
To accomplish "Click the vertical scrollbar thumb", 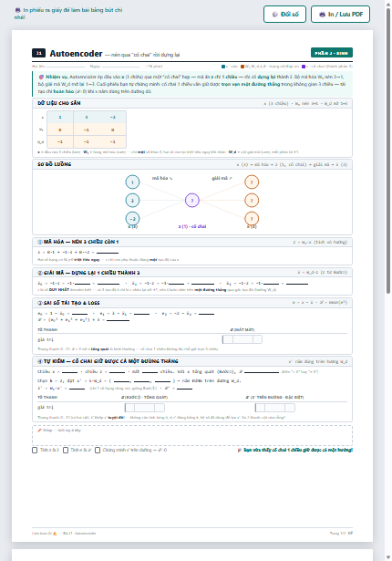I will pyautogui.click(x=388, y=151).
